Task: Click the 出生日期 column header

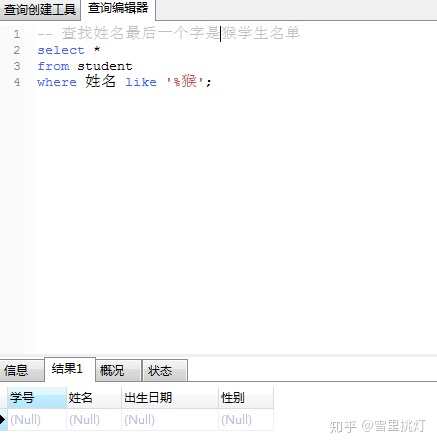Action: click(170, 398)
